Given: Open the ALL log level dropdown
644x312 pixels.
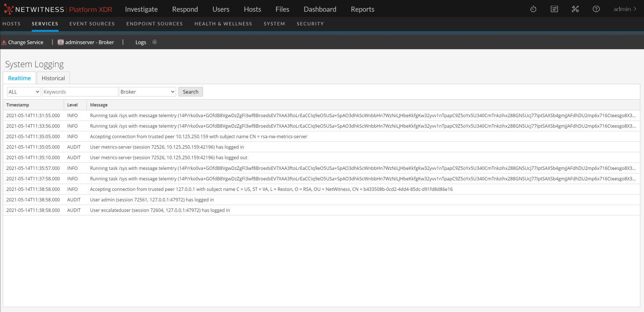Looking at the screenshot, I should (x=24, y=92).
